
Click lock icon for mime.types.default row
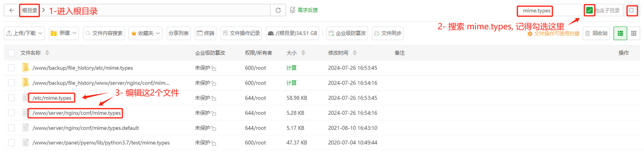214,128
